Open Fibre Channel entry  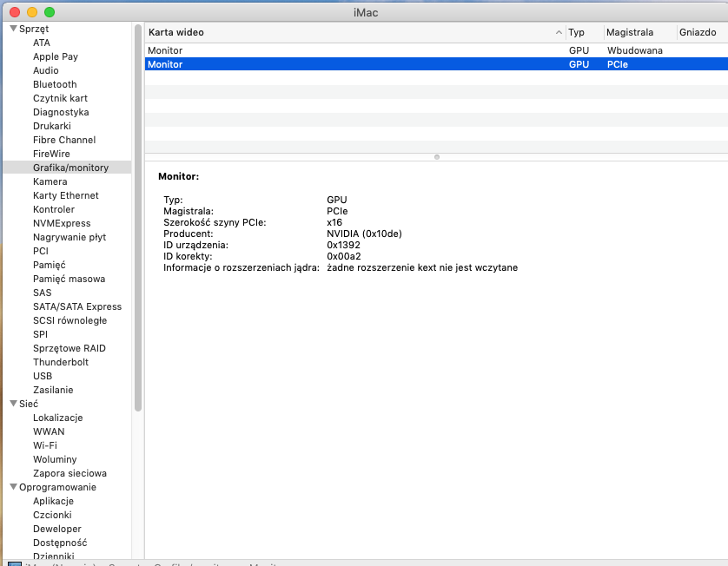[x=64, y=140]
